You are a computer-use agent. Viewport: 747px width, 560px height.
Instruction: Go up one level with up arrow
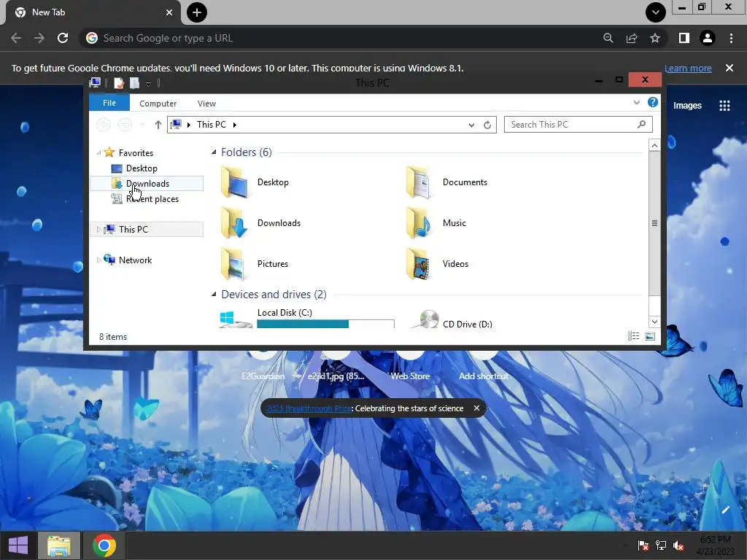coord(158,125)
